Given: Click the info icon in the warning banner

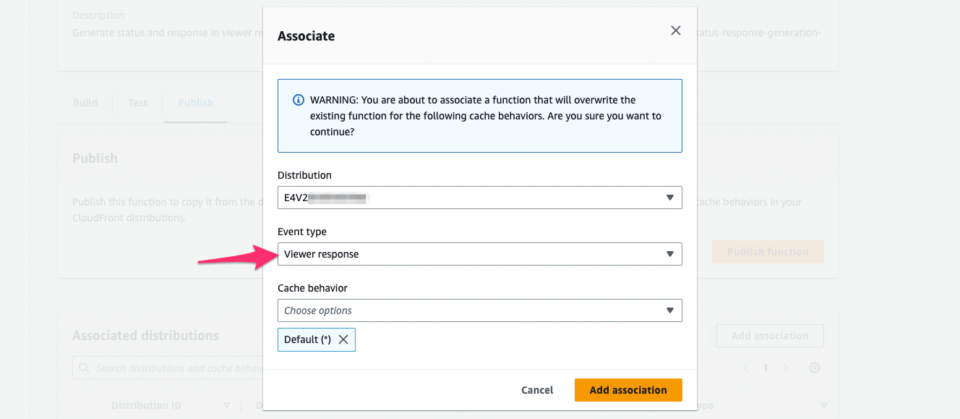Looking at the screenshot, I should tap(298, 100).
